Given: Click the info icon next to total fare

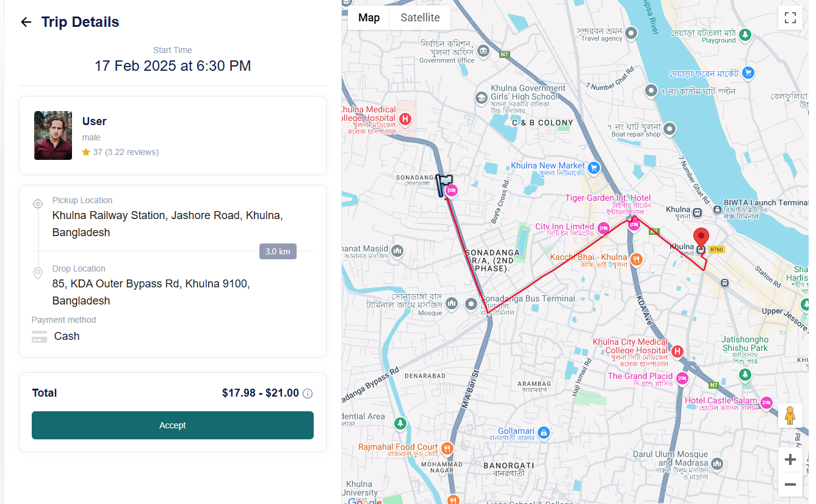Looking at the screenshot, I should pyautogui.click(x=308, y=394).
